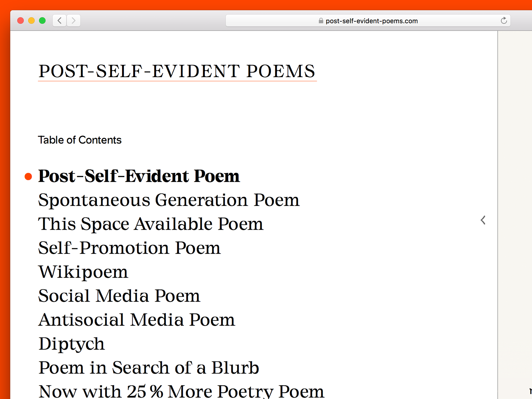This screenshot has width=532, height=399.
Task: Go to the Diptych poem
Action: [71, 344]
